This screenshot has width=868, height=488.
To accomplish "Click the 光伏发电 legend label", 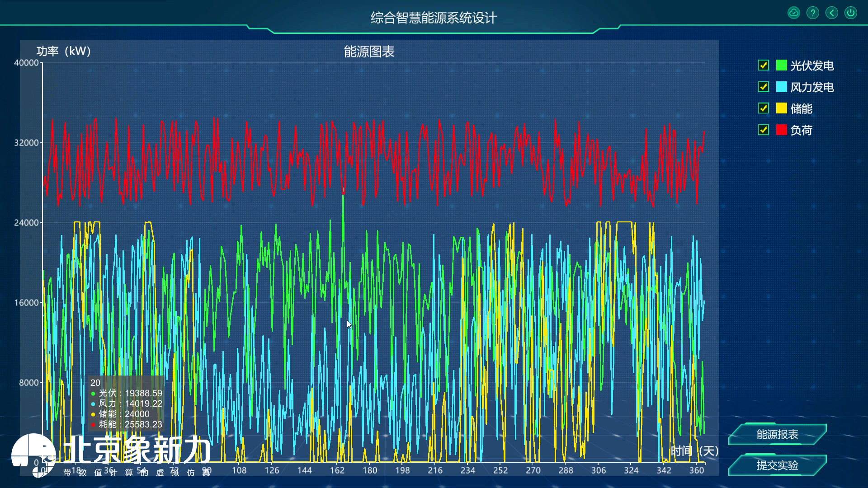I will 812,66.
